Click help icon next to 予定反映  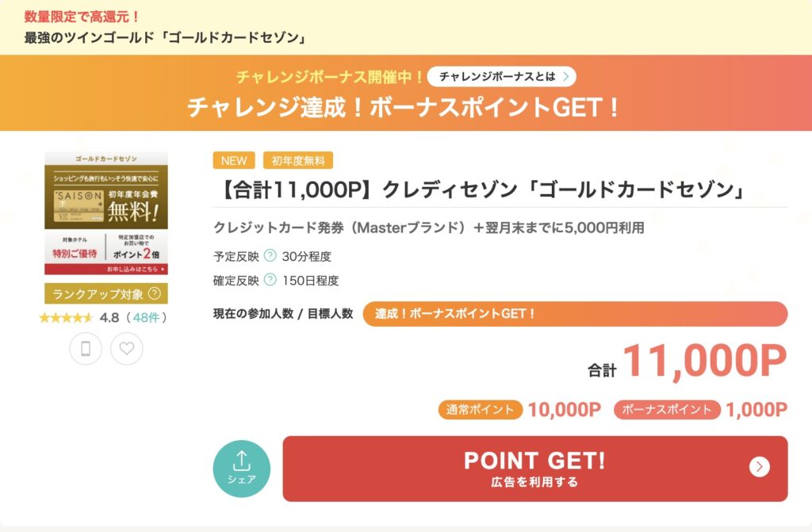(270, 255)
